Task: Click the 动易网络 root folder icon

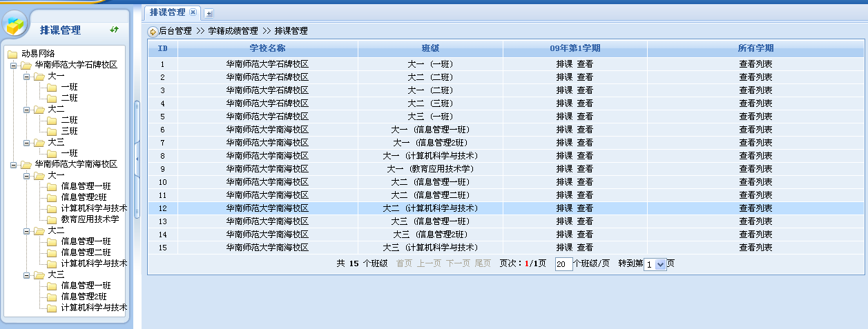Action: point(12,54)
